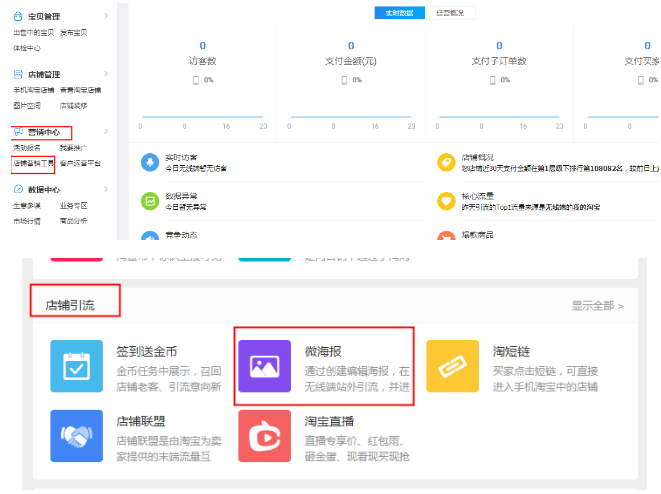Click the 微海报 title text

(323, 352)
